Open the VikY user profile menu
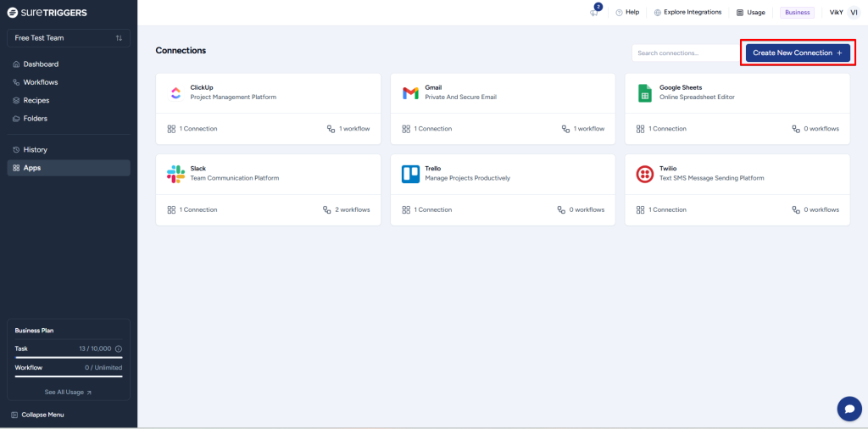 (843, 13)
